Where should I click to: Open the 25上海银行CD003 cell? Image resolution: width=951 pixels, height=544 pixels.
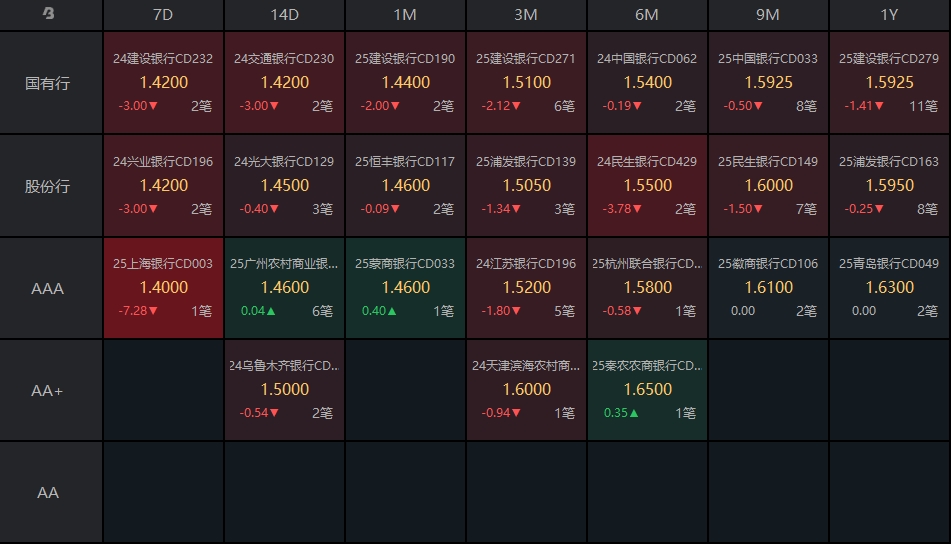(x=163, y=288)
